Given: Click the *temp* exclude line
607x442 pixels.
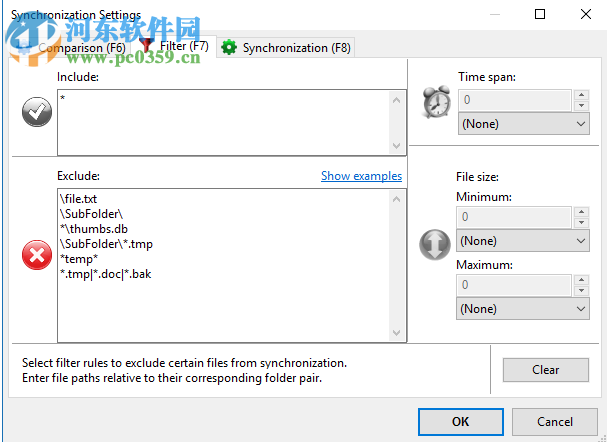Looking at the screenshot, I should tap(79, 259).
